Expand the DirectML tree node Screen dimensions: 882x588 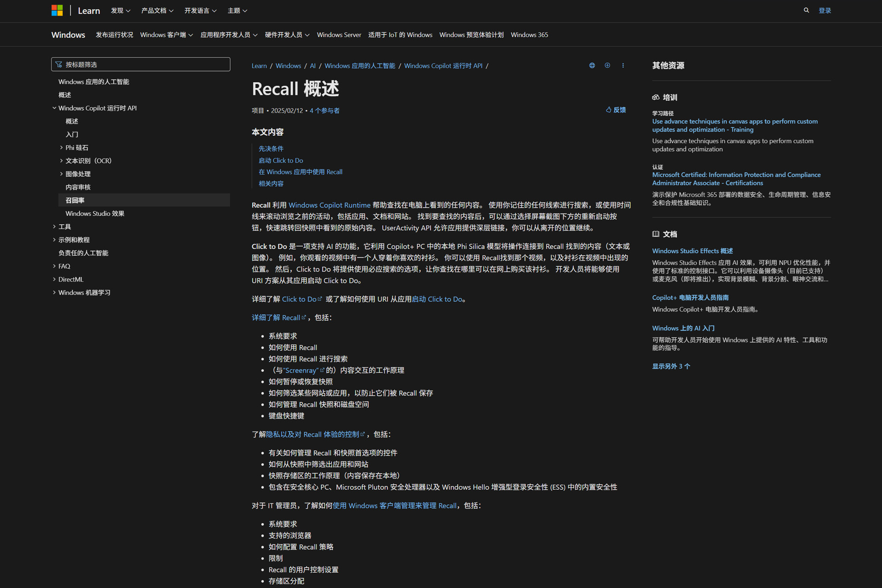tap(54, 279)
